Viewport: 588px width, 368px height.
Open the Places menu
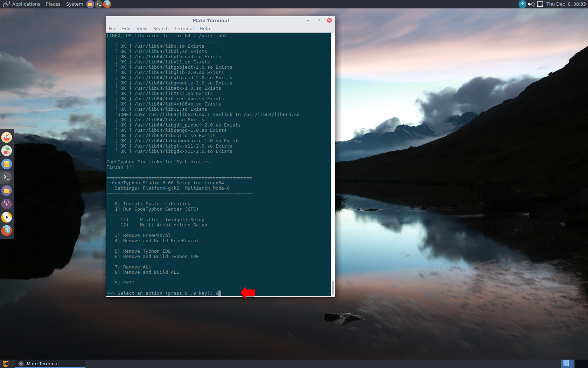(53, 4)
